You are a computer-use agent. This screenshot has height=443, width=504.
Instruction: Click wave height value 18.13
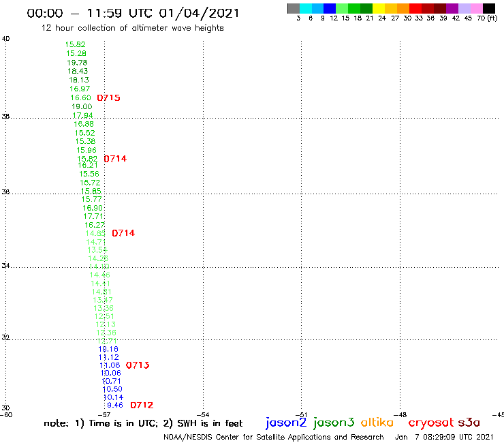(79, 80)
